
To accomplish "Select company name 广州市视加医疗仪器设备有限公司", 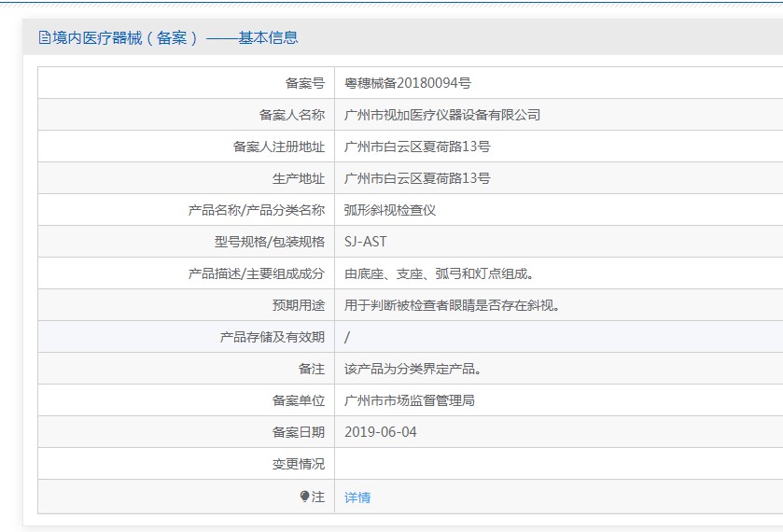I will coord(442,115).
